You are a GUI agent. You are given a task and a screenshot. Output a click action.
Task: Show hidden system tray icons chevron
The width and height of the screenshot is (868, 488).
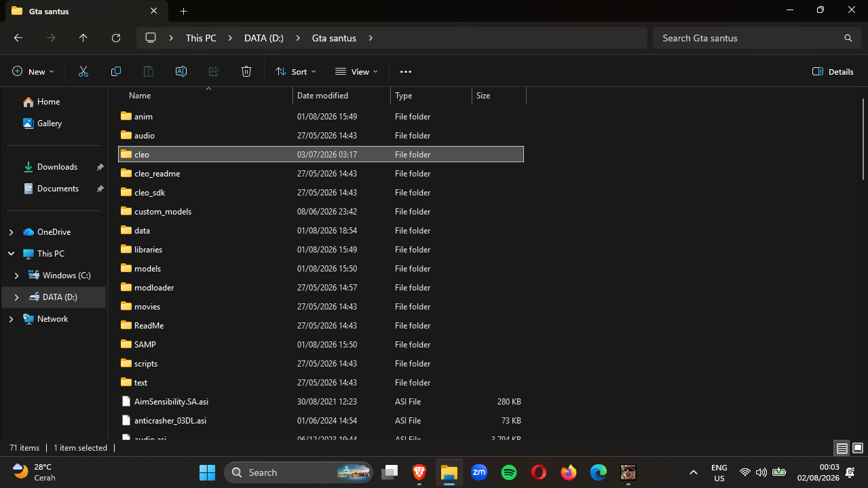coord(693,472)
